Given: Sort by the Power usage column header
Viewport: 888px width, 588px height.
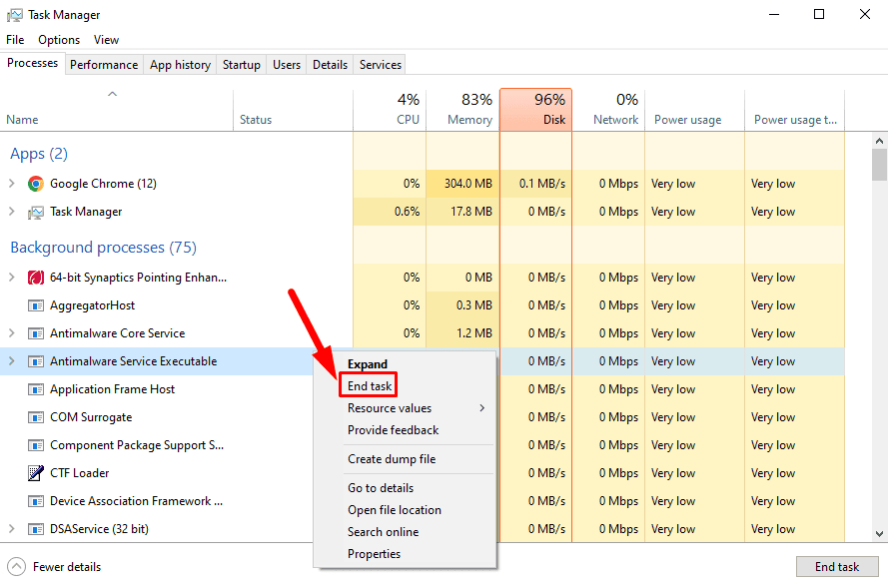Looking at the screenshot, I should 695,109.
